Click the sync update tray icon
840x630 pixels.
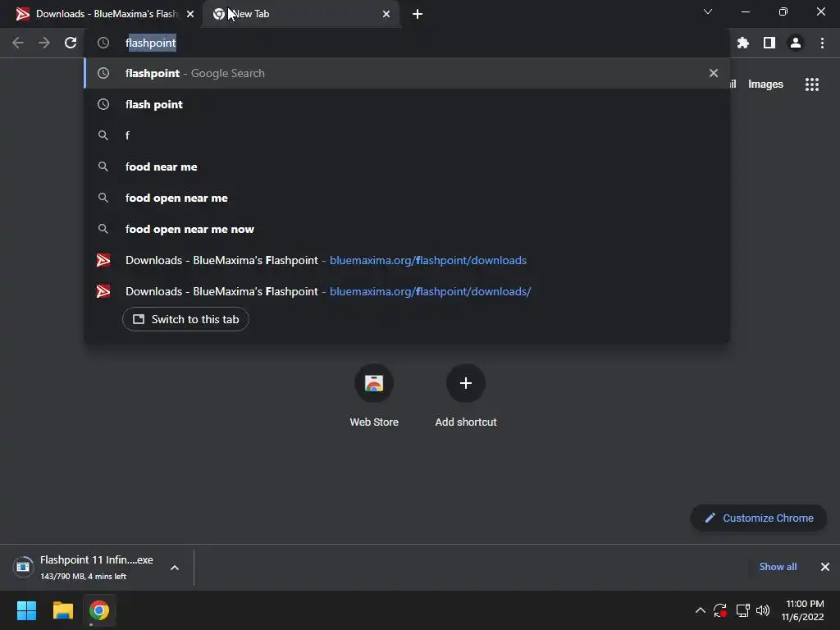[x=720, y=610]
